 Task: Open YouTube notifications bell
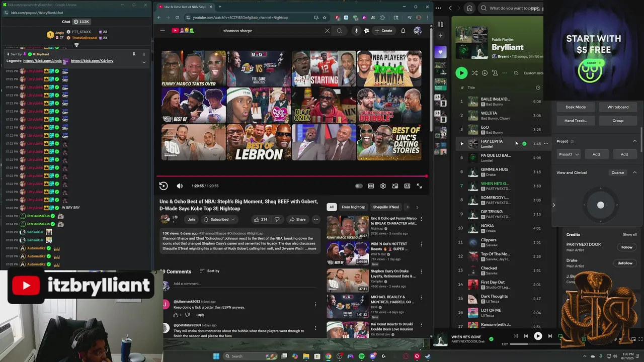403,31
